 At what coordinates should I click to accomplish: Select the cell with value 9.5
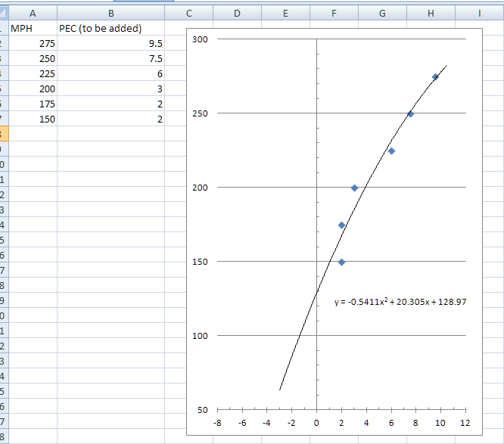pyautogui.click(x=111, y=43)
